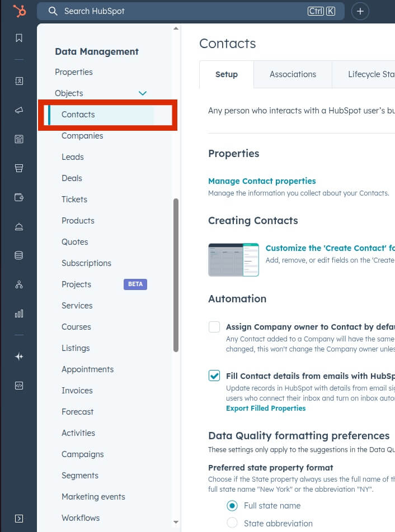Select Services in the objects list

coord(77,306)
